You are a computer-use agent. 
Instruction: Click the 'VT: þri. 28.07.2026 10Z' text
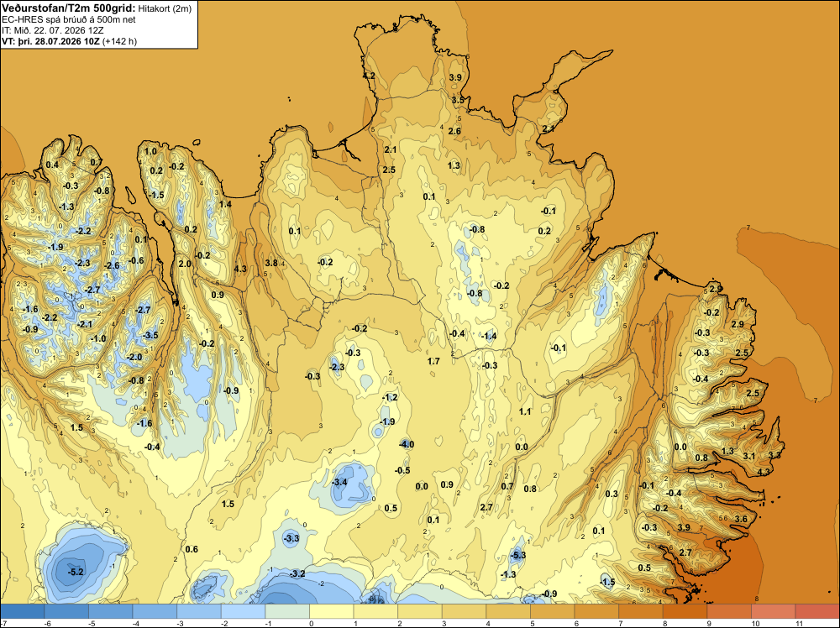point(51,41)
